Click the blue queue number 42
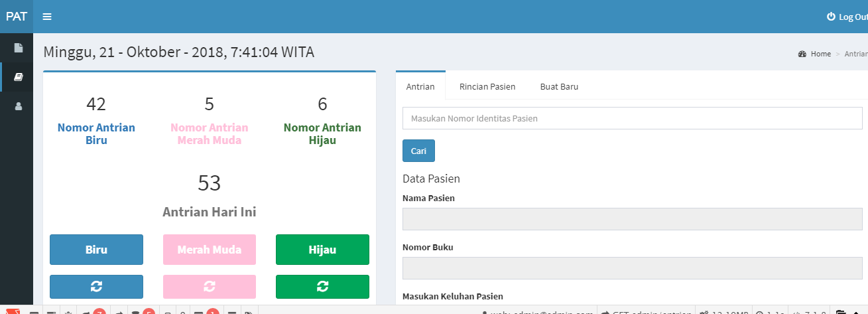This screenshot has width=868, height=314. (x=96, y=104)
